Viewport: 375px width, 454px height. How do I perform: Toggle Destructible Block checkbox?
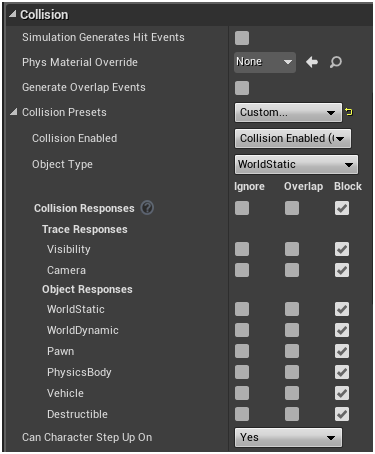(342, 414)
